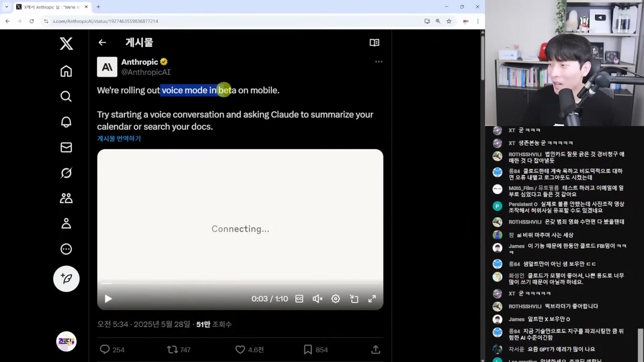The width and height of the screenshot is (644, 362).
Task: Open reader view book icon
Action: coord(374,43)
